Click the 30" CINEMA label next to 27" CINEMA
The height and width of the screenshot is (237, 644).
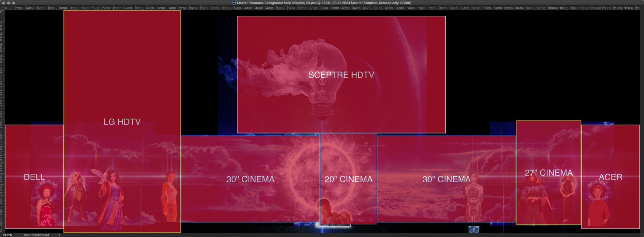[x=446, y=179]
